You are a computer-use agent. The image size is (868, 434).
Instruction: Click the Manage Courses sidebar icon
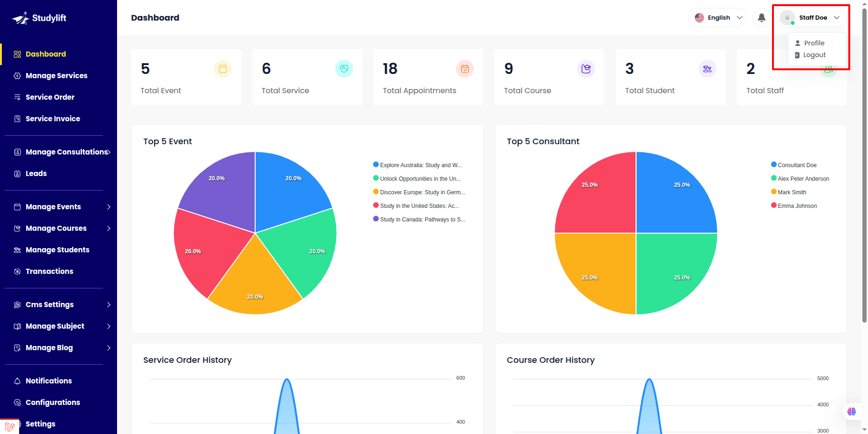[17, 228]
